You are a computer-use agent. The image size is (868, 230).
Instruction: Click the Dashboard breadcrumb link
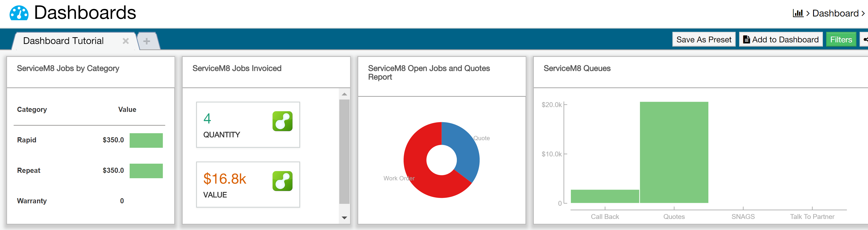[835, 13]
